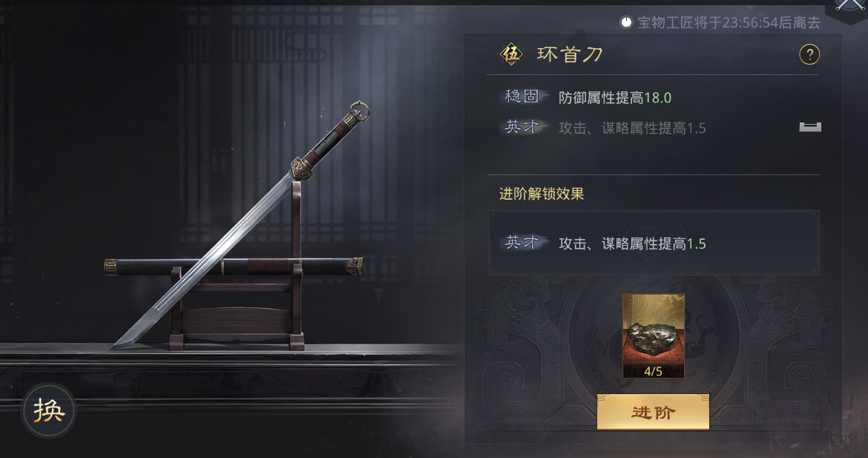
Task: Select the greyed 英才 tag under 稳固
Action: click(x=522, y=127)
